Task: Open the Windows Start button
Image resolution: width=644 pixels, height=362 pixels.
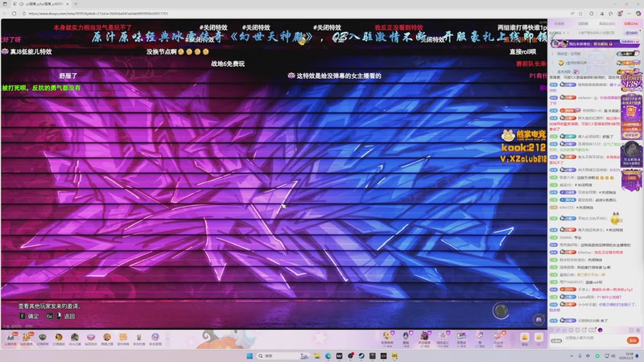Action: point(250,356)
